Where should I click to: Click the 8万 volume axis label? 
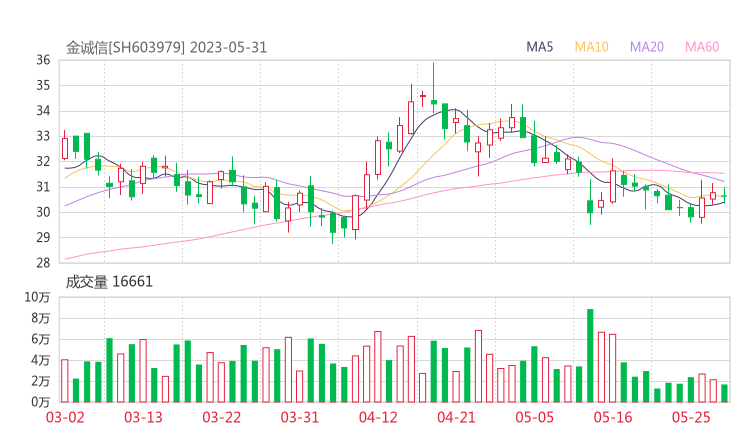[x=41, y=318]
